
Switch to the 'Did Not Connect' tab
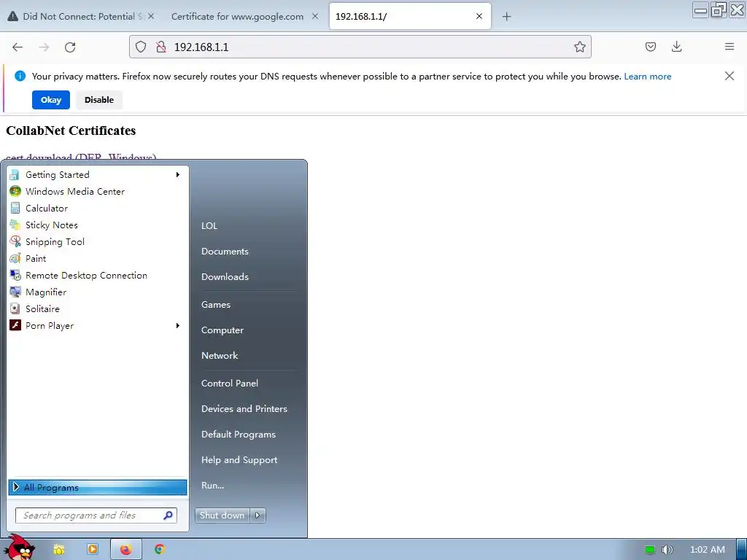click(81, 16)
